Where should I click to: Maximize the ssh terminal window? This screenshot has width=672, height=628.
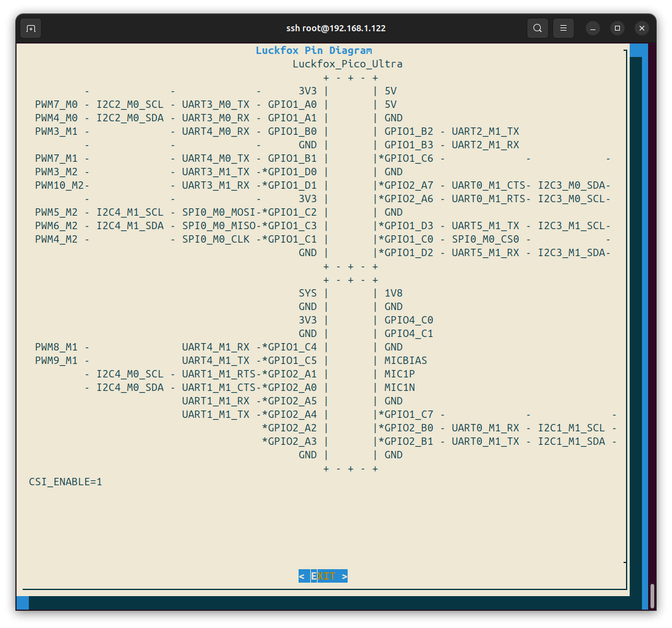pos(617,28)
